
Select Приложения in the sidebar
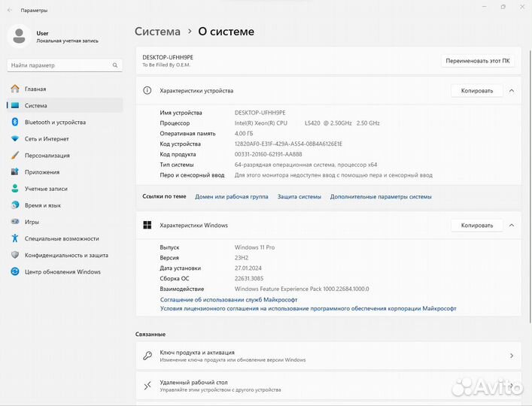65,172
